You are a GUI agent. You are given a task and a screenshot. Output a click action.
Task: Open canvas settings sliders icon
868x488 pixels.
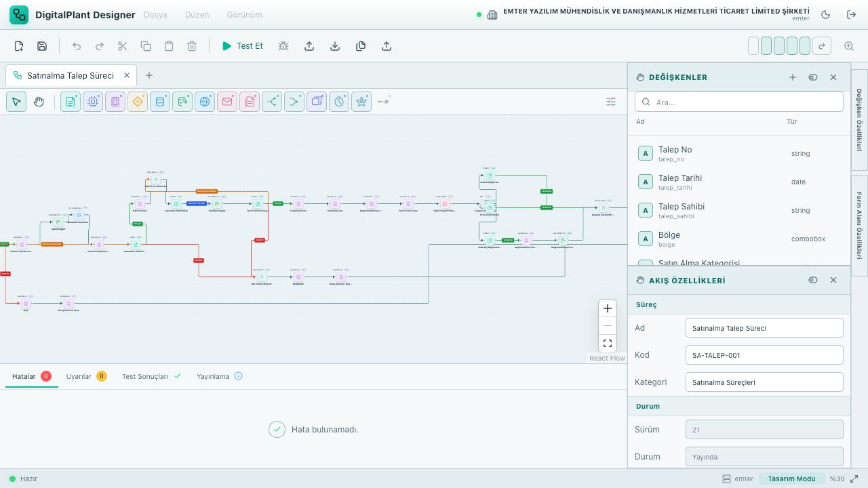coord(611,102)
